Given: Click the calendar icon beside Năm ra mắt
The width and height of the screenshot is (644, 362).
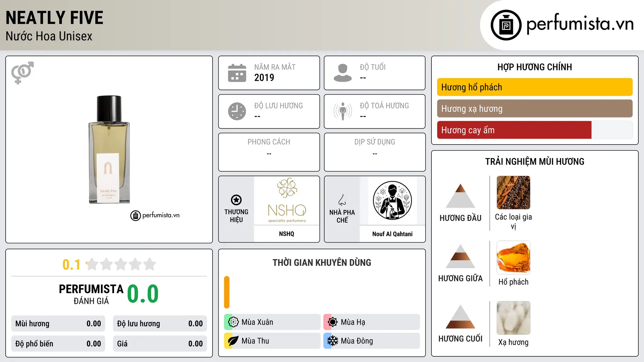Looking at the screenshot, I should 237,73.
